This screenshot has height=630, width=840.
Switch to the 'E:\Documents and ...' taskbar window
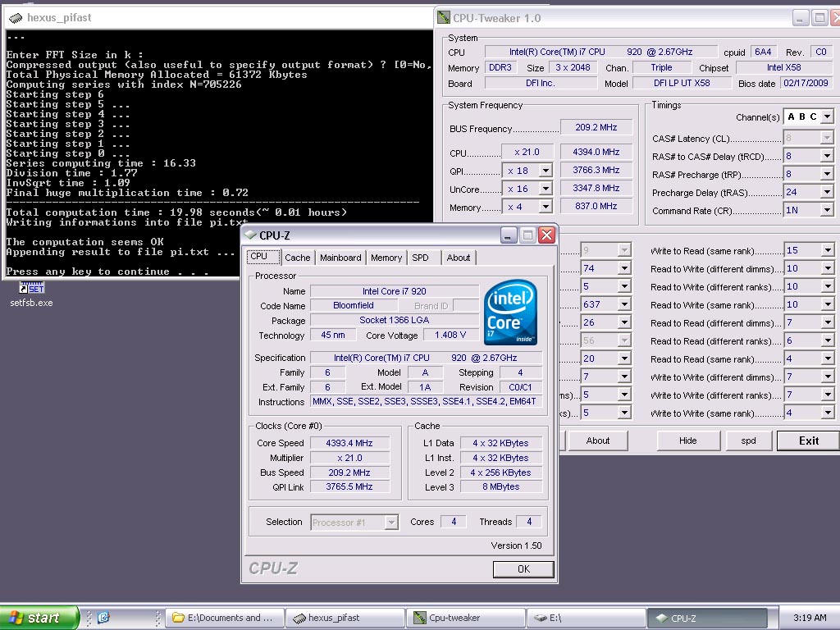(x=225, y=618)
